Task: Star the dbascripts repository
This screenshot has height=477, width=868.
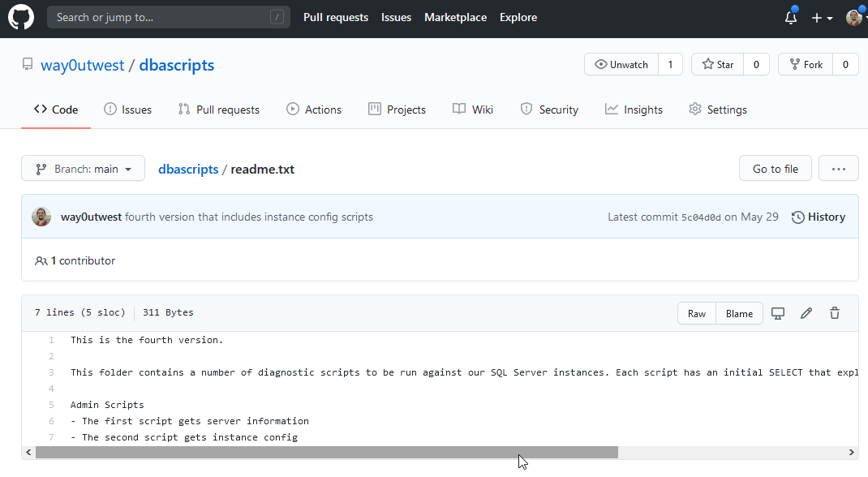Action: point(718,65)
